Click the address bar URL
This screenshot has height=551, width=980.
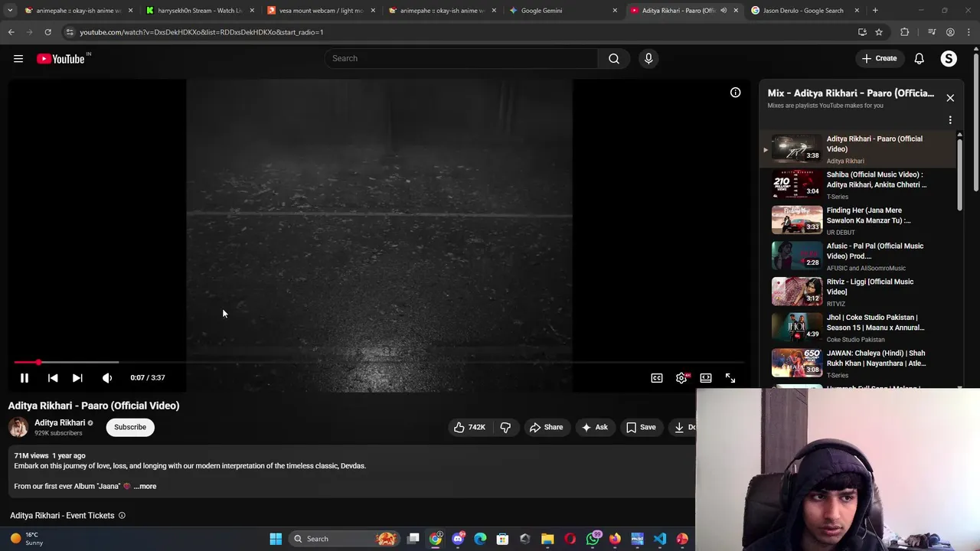point(201,32)
